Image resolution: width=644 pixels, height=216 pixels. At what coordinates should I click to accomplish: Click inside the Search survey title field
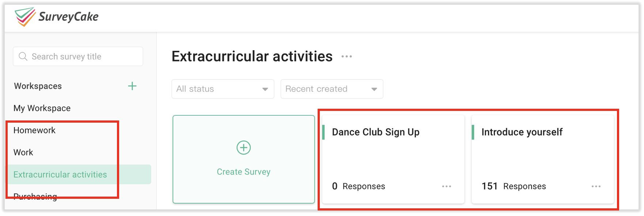tap(77, 56)
